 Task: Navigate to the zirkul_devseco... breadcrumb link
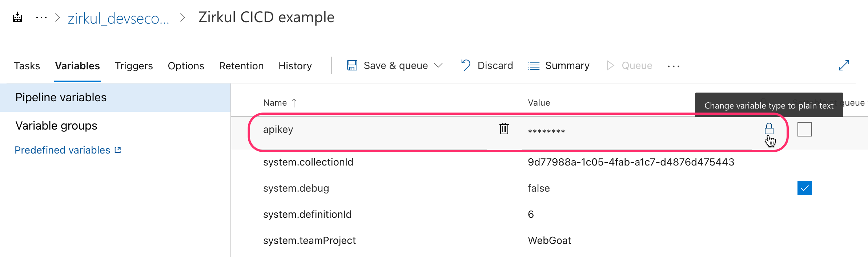point(118,18)
